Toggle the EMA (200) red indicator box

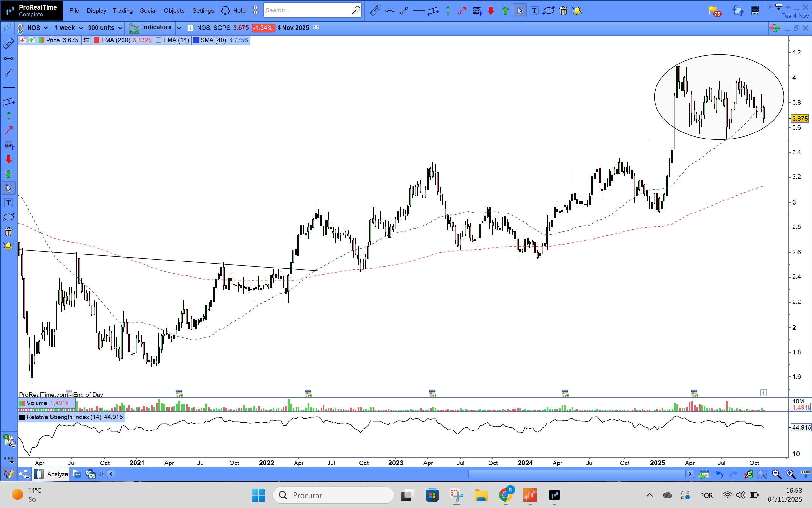(x=97, y=40)
